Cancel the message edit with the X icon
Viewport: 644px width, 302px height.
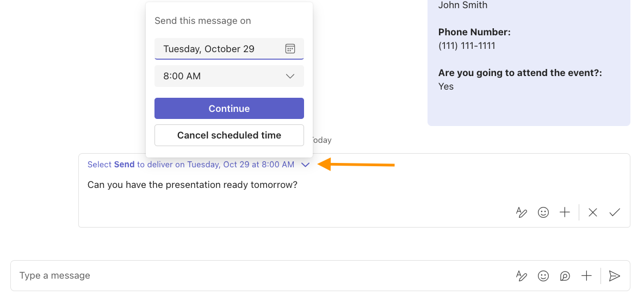(x=593, y=212)
